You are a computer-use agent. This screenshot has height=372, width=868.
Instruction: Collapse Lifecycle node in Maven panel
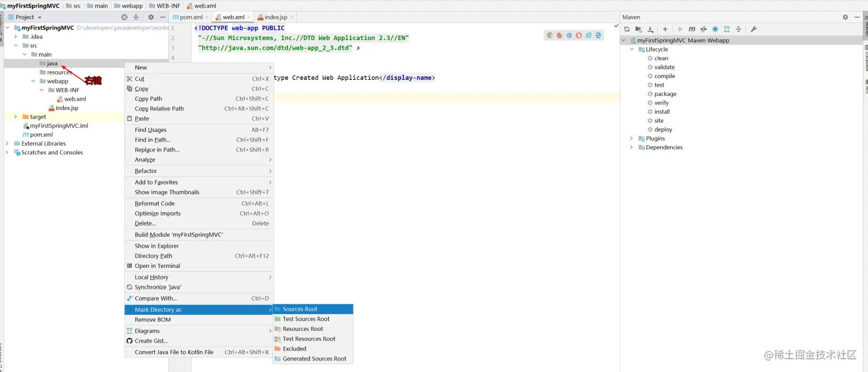click(x=632, y=50)
